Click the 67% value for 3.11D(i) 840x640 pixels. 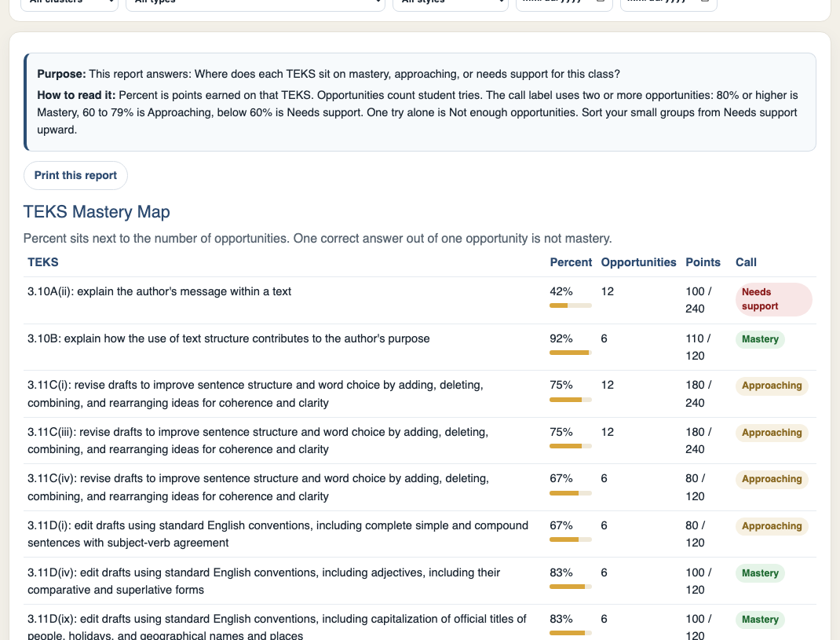561,525
